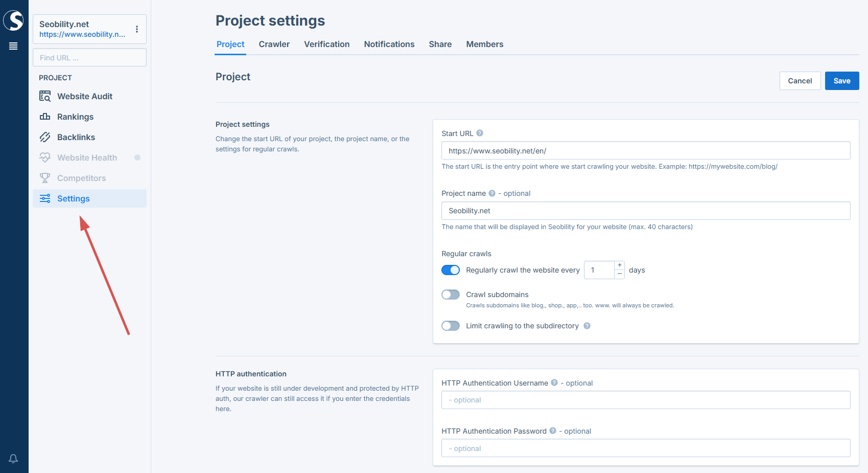Image resolution: width=868 pixels, height=473 pixels.
Task: Click the Seobility logo icon
Action: point(14,20)
